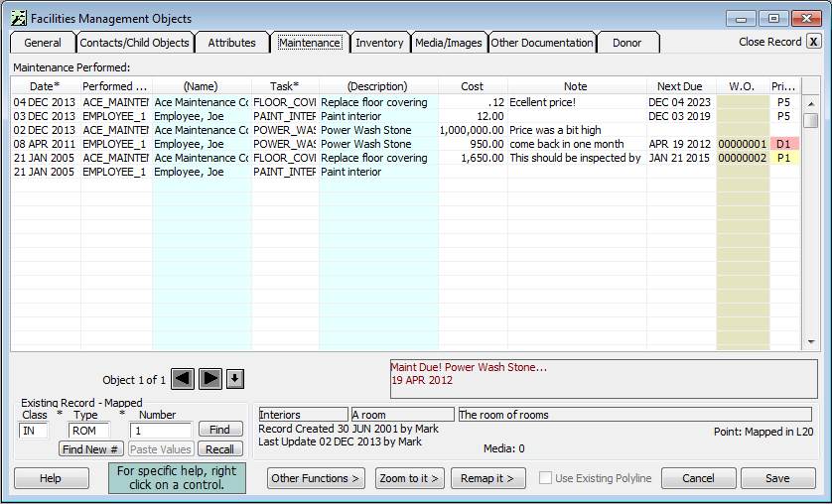Click the 1,000,000.00 cost cell

click(x=473, y=130)
